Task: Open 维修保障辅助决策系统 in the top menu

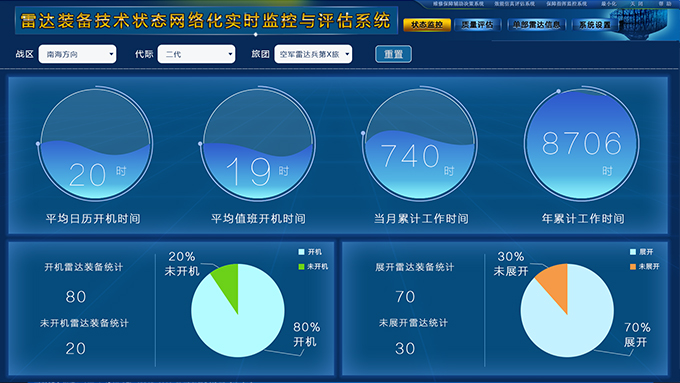Action: pos(458,3)
